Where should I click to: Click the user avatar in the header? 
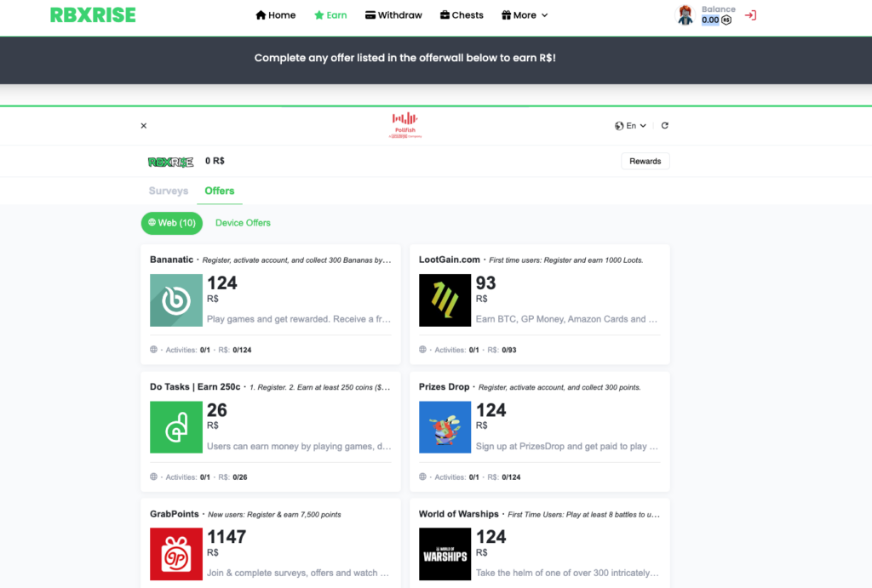(x=686, y=15)
